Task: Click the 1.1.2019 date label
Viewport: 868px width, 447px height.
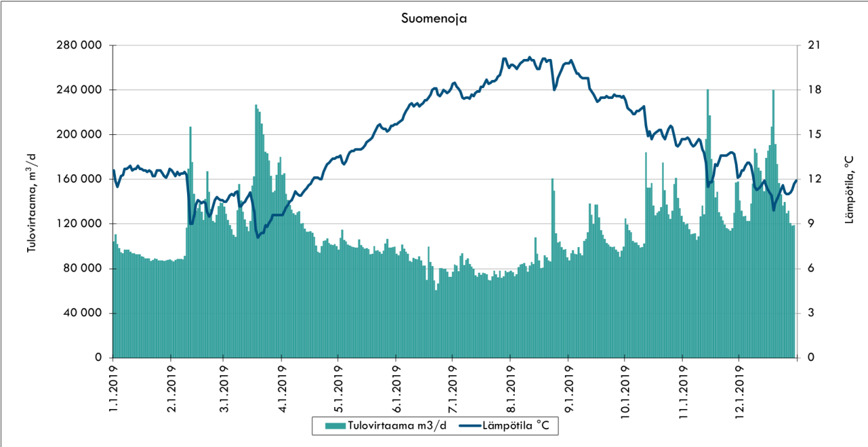Action: pyautogui.click(x=113, y=387)
